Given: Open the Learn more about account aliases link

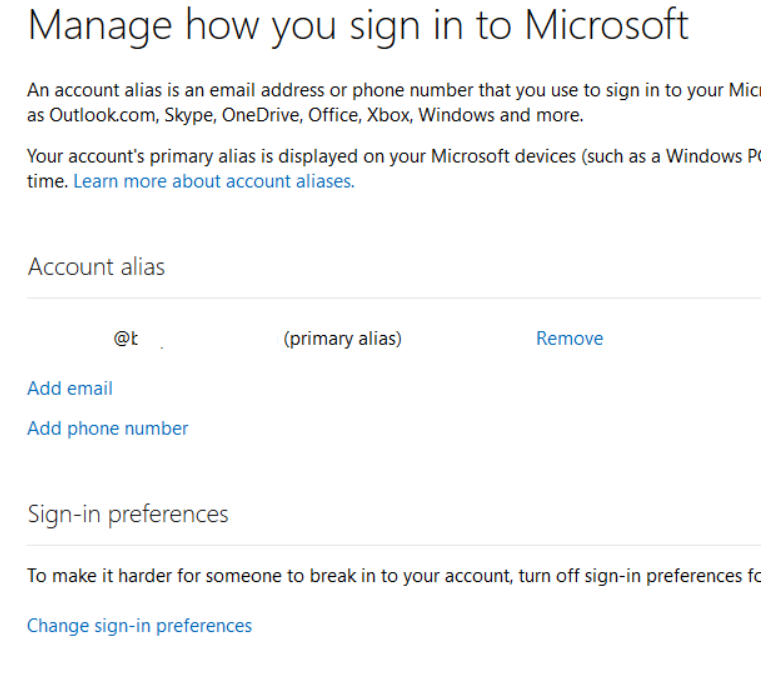Looking at the screenshot, I should pos(213,182).
